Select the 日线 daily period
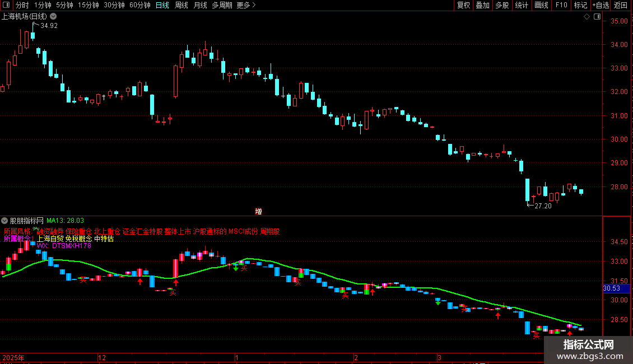Viewport: 633px width, 364px height. point(162,5)
